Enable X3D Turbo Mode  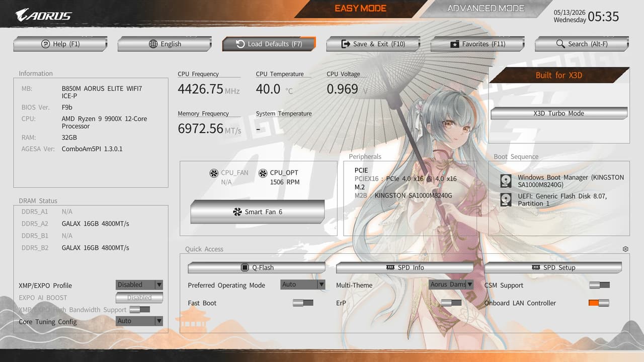click(559, 113)
